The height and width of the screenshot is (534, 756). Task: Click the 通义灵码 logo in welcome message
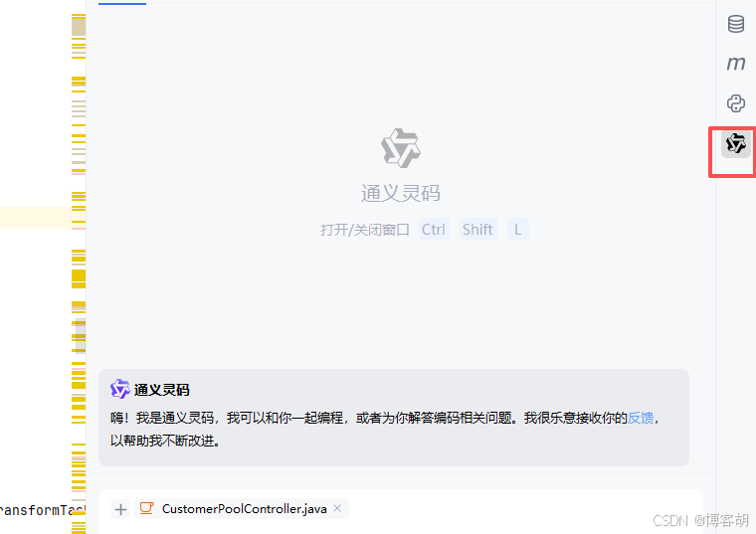(x=119, y=389)
